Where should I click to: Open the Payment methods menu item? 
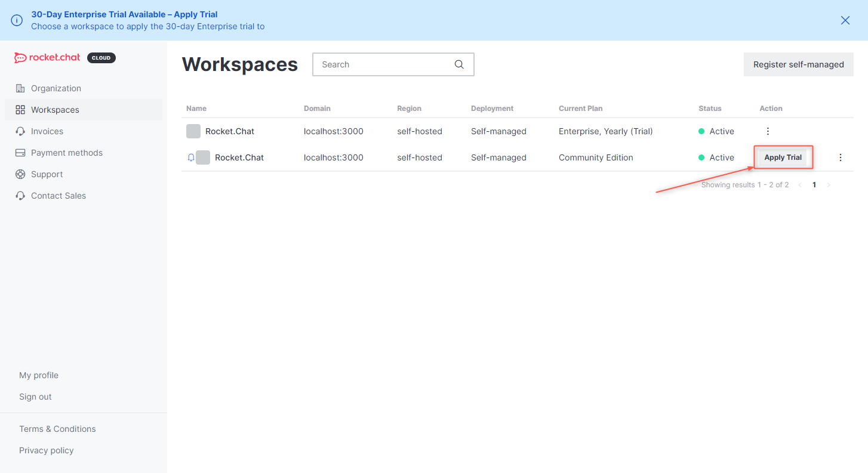click(x=84, y=153)
